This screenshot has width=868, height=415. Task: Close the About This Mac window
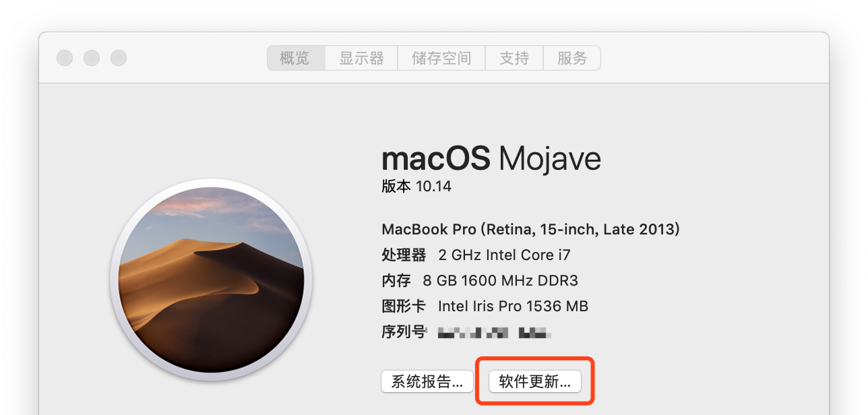pyautogui.click(x=65, y=58)
